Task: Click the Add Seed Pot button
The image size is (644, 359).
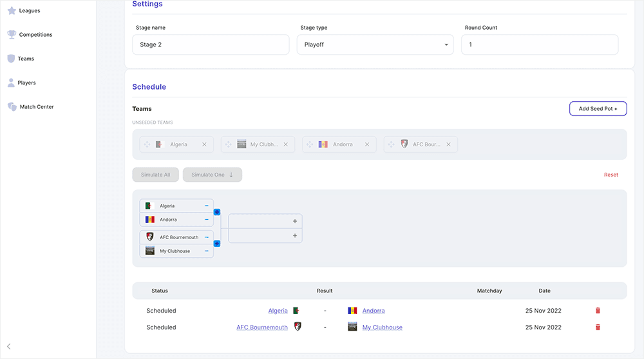Action: coord(598,109)
